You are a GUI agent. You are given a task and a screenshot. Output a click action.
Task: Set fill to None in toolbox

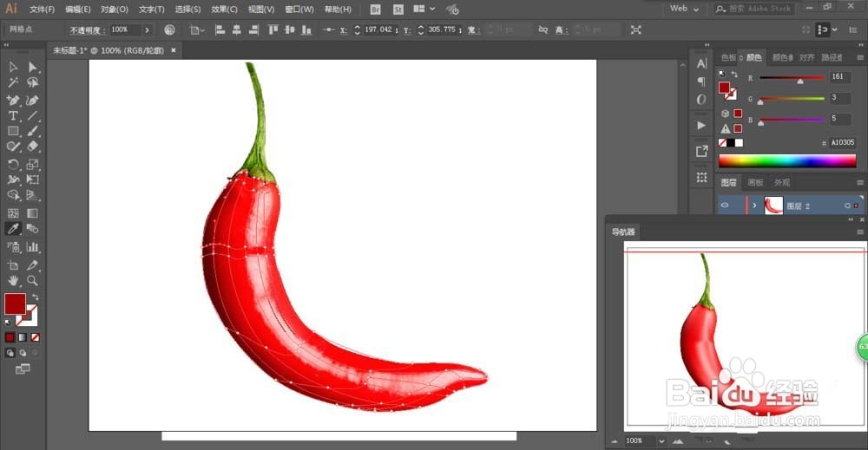(x=36, y=337)
